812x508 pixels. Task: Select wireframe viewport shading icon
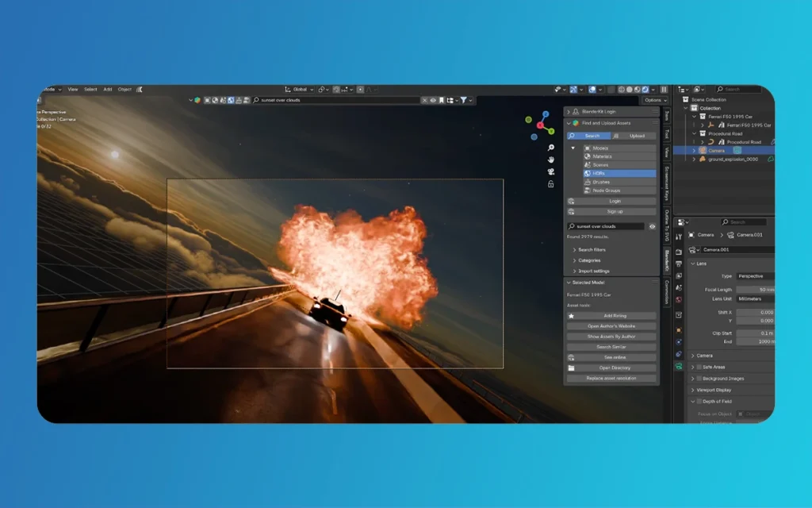pos(622,89)
